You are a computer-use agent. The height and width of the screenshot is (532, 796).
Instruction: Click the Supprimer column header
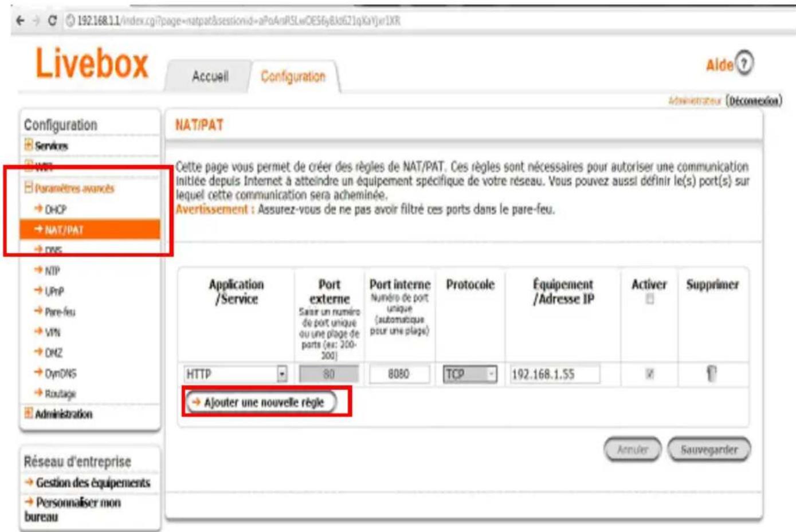[712, 285]
